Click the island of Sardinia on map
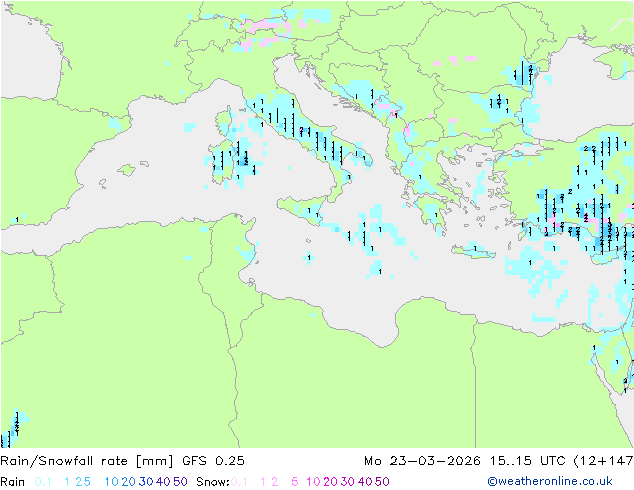634x490 pixels. [x=221, y=160]
